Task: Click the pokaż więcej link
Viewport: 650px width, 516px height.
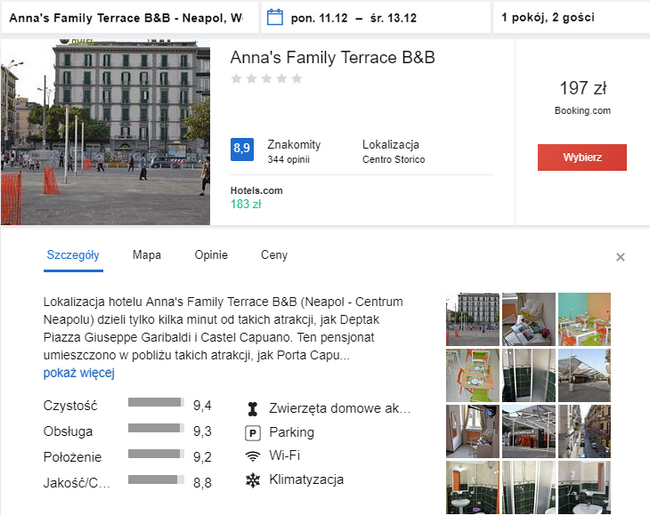Action: pyautogui.click(x=79, y=373)
